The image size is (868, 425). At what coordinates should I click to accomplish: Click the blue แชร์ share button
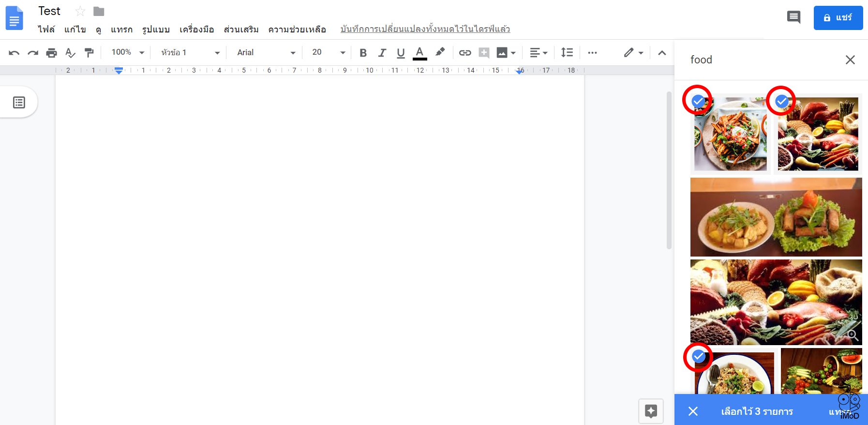click(x=838, y=18)
